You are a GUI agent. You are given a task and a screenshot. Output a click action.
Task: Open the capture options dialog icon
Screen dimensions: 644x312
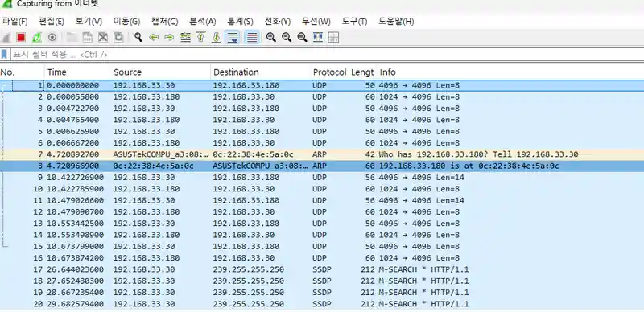52,37
